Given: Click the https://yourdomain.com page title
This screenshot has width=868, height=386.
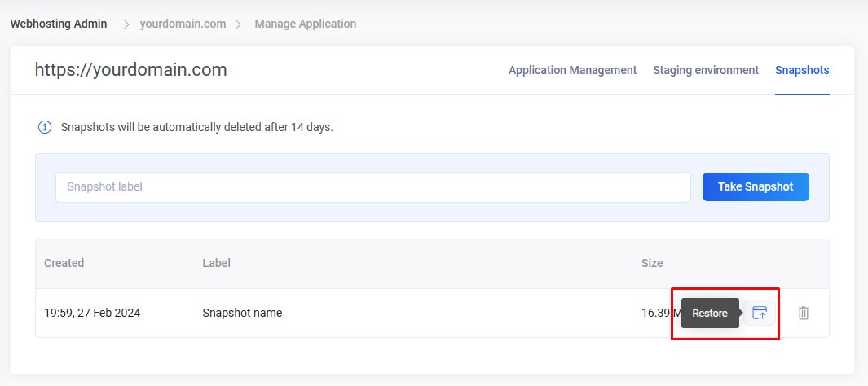Looking at the screenshot, I should click(130, 70).
